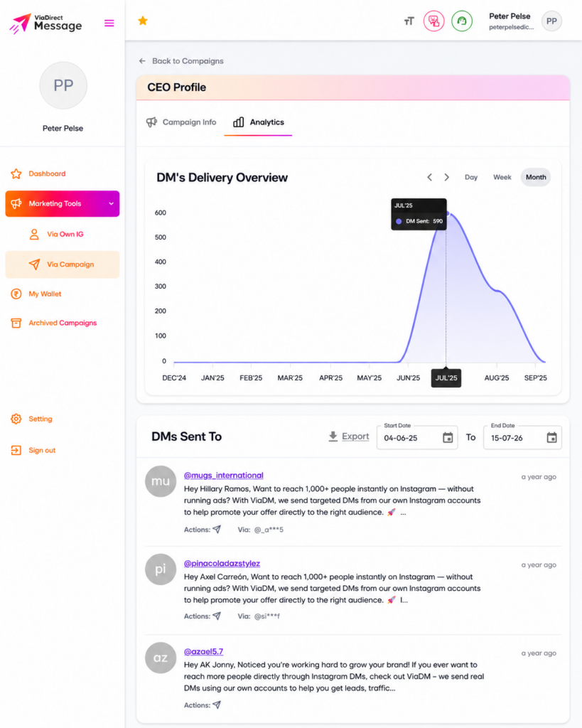Switch chart view to Week
582x728 pixels.
coord(502,177)
